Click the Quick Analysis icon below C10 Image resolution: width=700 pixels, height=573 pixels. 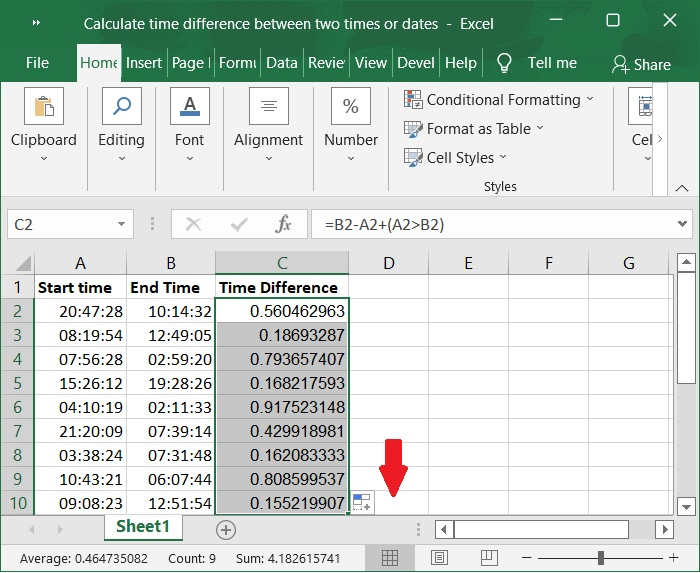361,503
